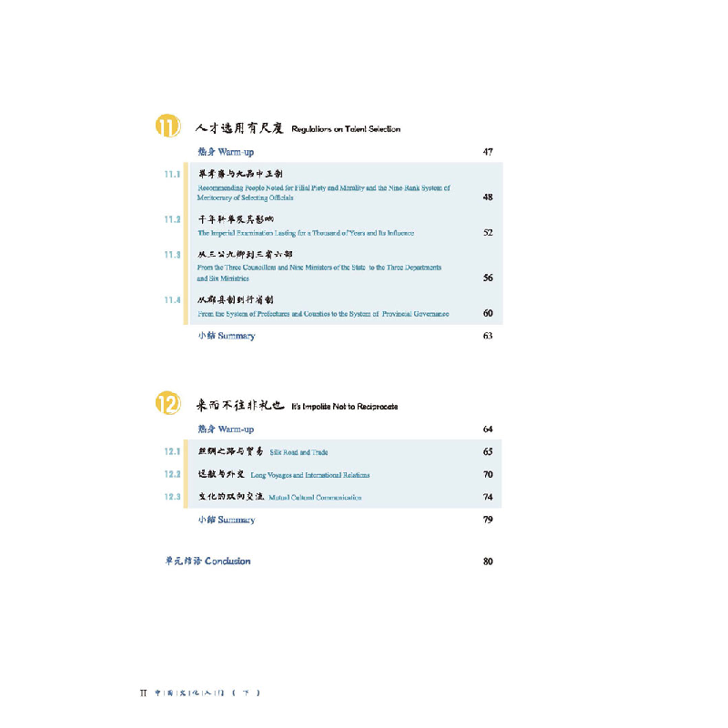Select 'Regulations on Talent Selection' chapter title

click(x=346, y=129)
